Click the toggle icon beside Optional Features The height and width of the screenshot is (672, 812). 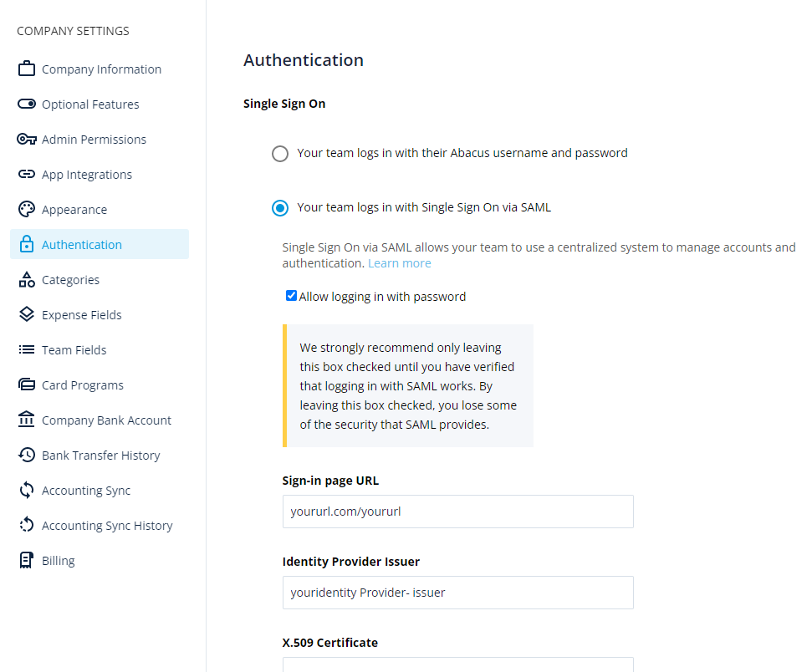tap(27, 104)
